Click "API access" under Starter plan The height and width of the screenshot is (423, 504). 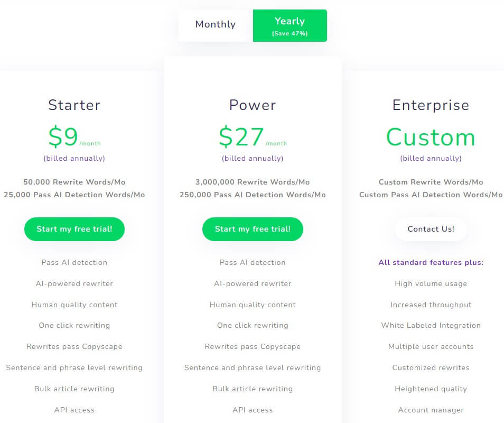coord(74,410)
